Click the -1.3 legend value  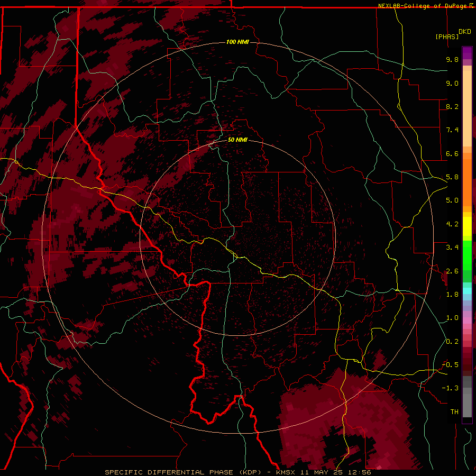451,388
